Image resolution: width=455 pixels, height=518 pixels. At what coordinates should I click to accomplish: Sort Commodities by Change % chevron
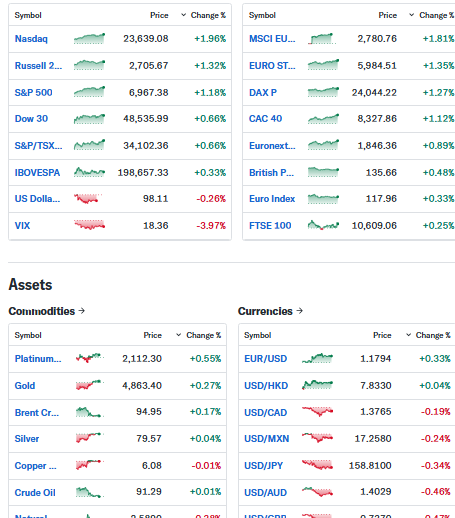[x=179, y=335]
